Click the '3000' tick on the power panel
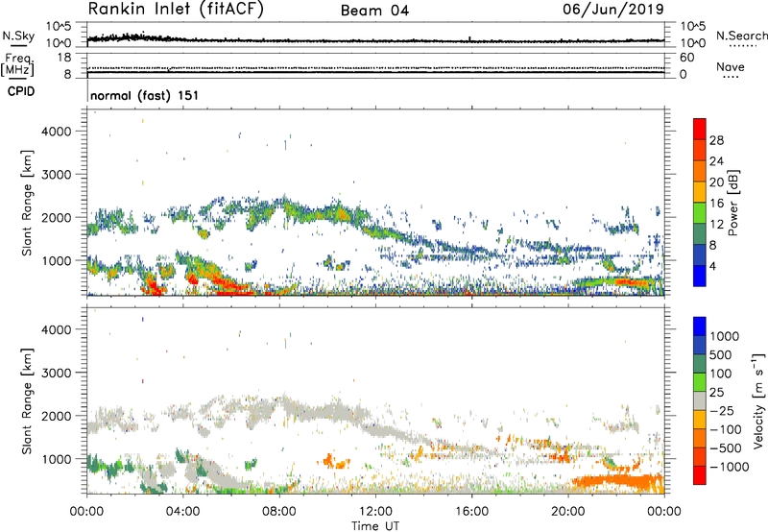The image size is (768, 532). (57, 175)
